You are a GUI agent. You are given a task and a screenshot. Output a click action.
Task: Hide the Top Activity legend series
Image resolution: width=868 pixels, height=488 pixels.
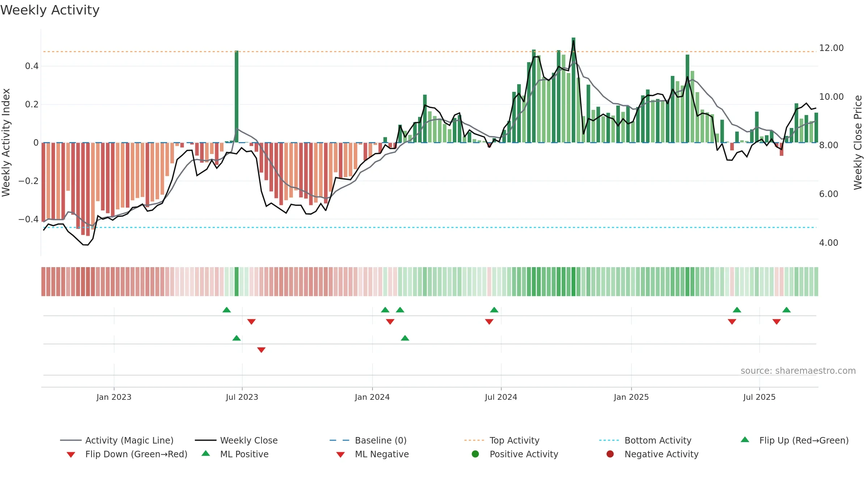tap(502, 440)
